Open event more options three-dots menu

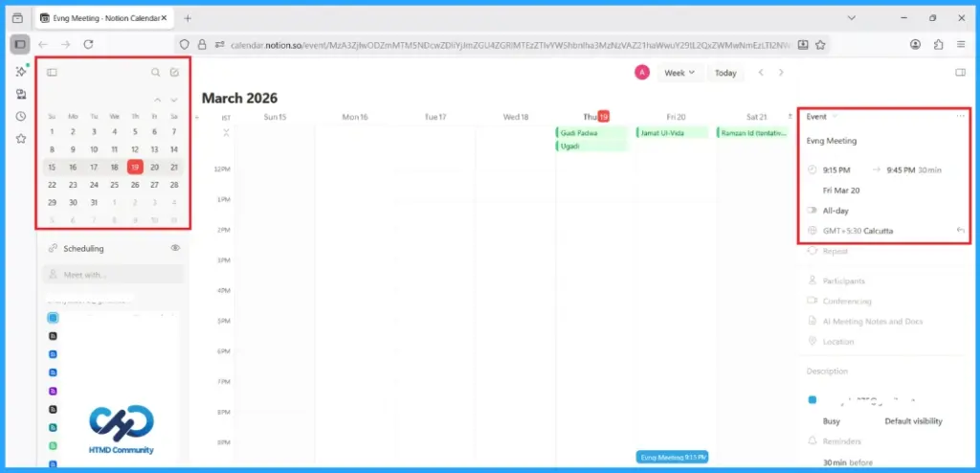[x=961, y=117]
